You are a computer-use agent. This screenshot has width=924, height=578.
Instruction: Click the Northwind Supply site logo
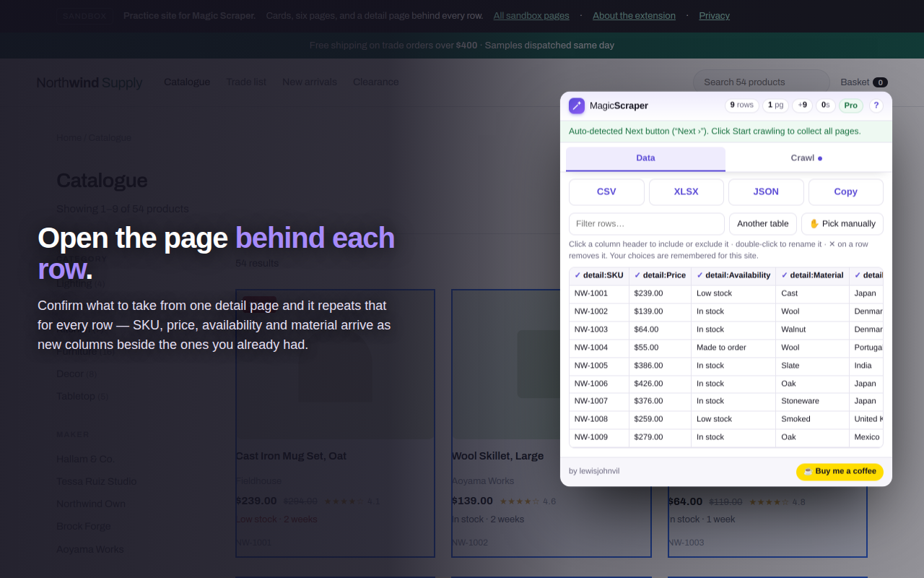(x=90, y=82)
